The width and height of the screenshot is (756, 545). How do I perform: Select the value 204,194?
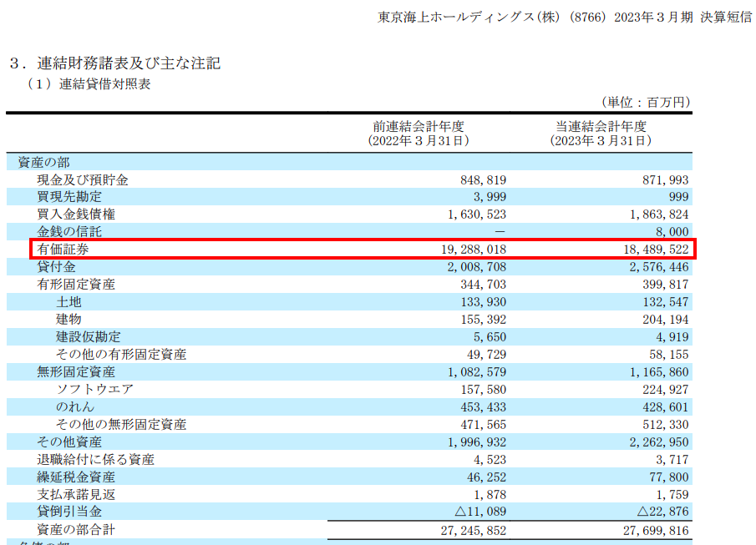[665, 320]
